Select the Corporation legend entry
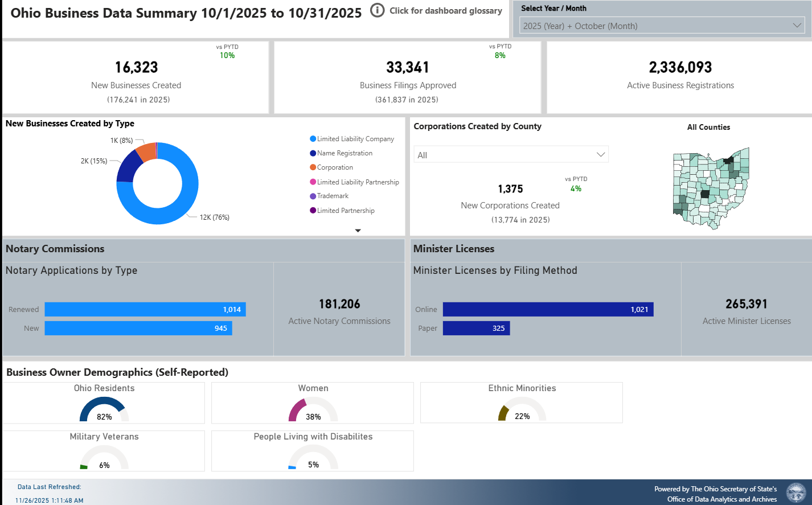 (335, 167)
